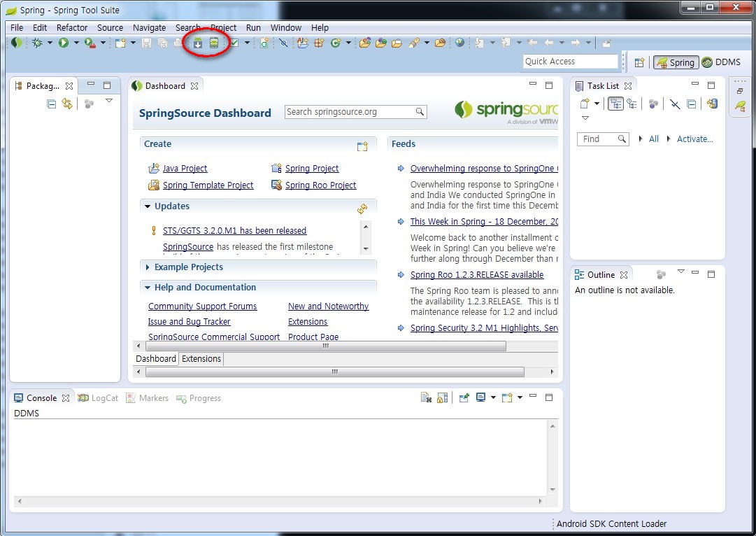
Task: Click the Create section new wizard icon
Action: (x=362, y=146)
